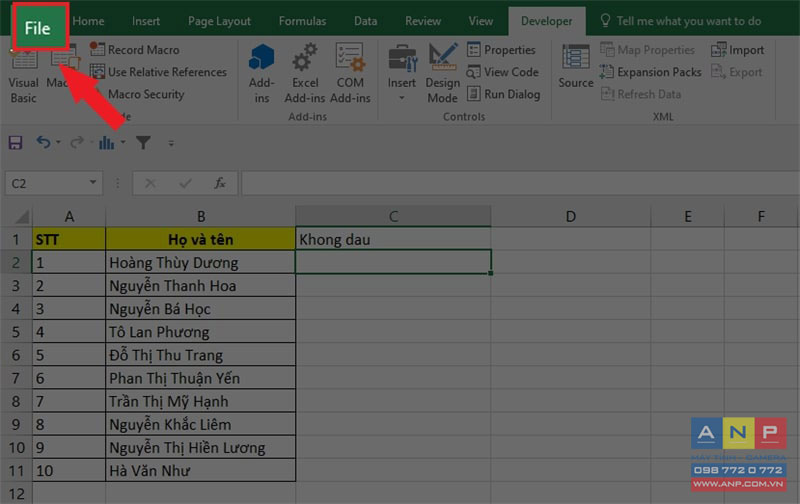Click into the formula bar
The height and width of the screenshot is (504, 800).
click(x=519, y=183)
